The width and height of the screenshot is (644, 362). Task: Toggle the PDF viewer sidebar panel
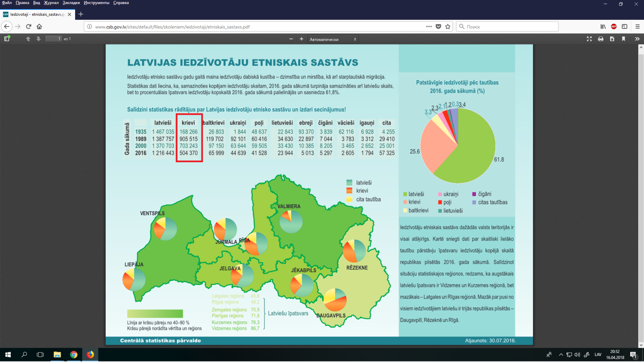point(7,39)
